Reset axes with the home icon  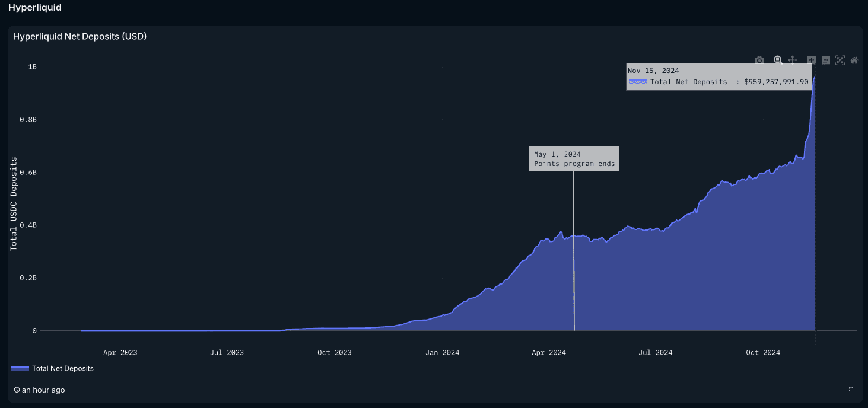854,60
